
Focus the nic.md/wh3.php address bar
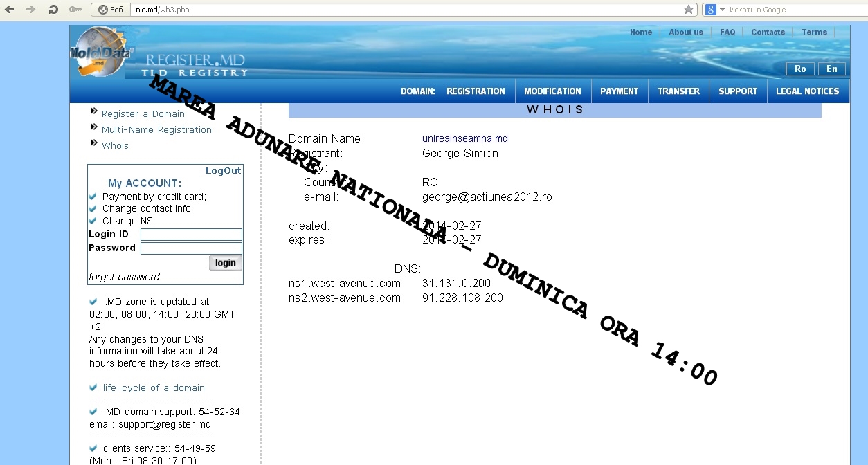[x=407, y=10]
